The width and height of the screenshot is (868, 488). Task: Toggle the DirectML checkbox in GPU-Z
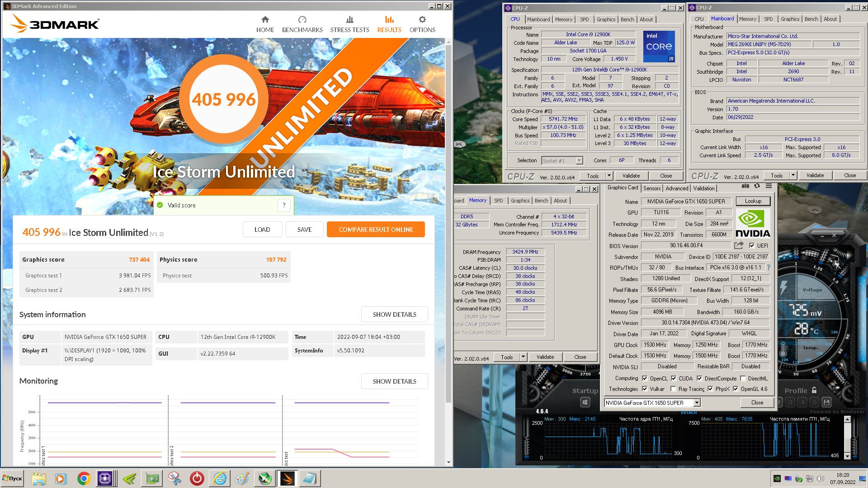tap(743, 378)
